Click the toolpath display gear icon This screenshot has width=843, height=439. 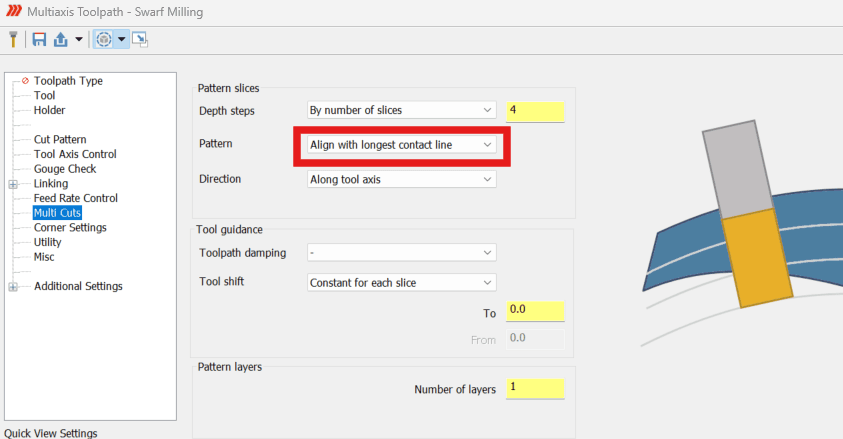coord(104,39)
